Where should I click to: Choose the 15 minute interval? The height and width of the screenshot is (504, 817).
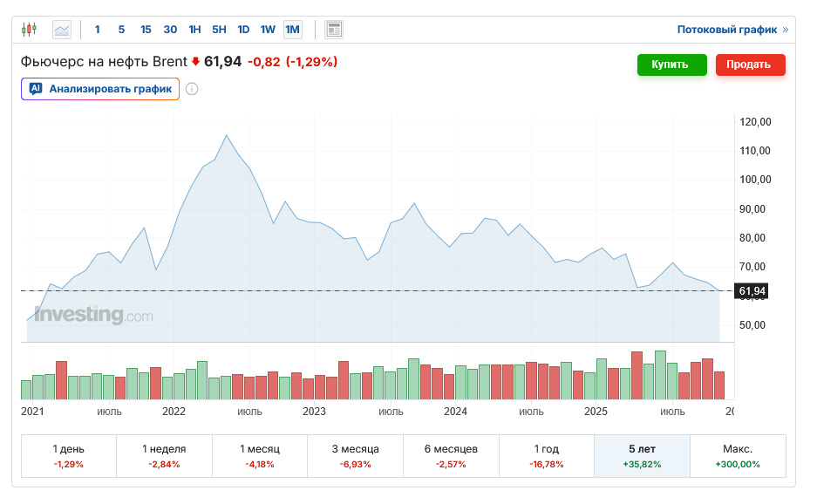(146, 30)
